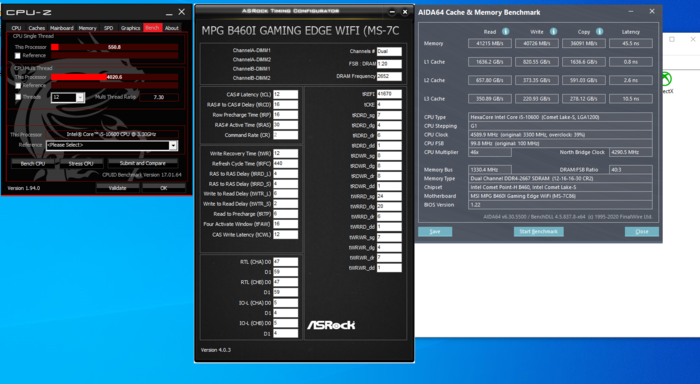Select the Bench tab in CPU-Z
The height and width of the screenshot is (384, 700).
tap(152, 28)
